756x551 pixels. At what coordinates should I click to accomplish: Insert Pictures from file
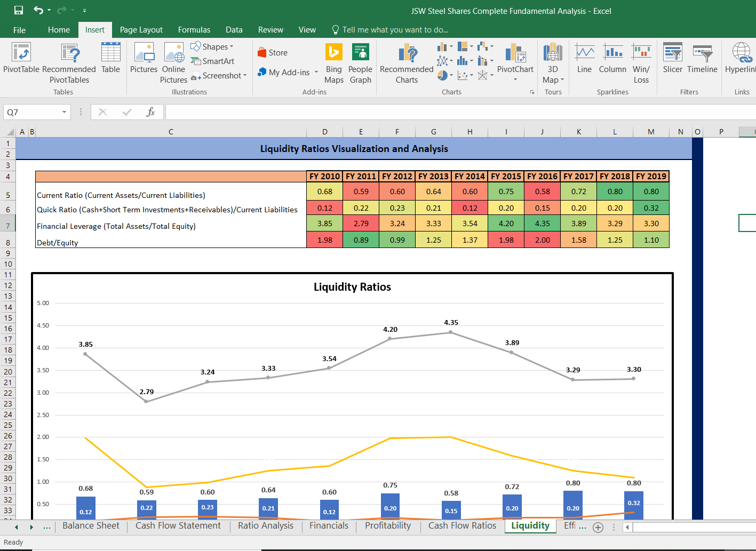pyautogui.click(x=144, y=58)
